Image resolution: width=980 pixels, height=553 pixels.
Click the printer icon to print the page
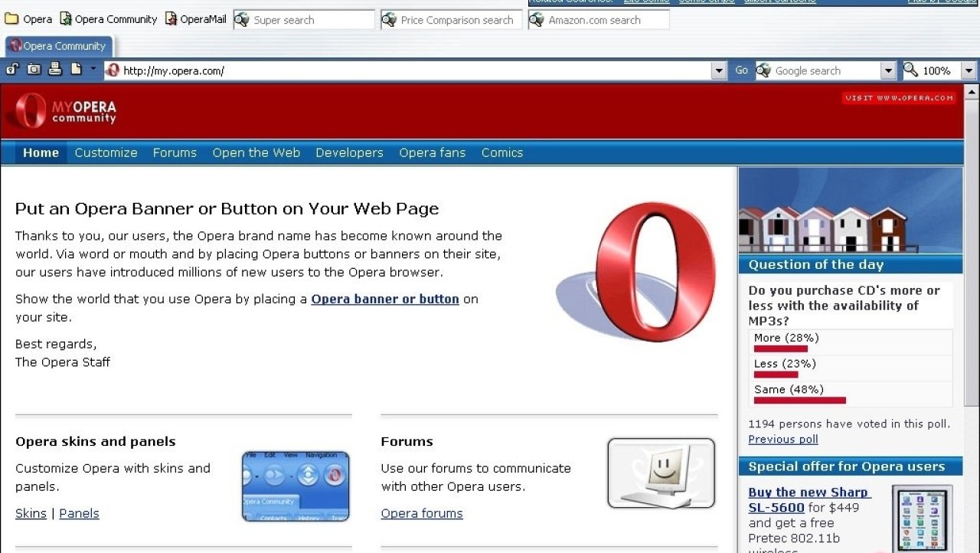click(55, 70)
